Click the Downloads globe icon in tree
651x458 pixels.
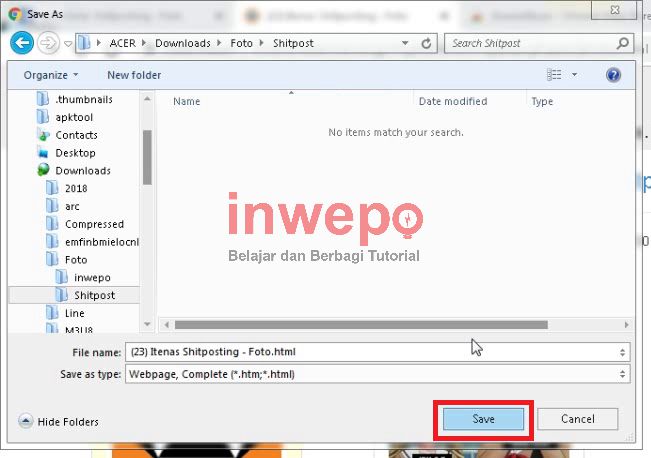[x=43, y=170]
